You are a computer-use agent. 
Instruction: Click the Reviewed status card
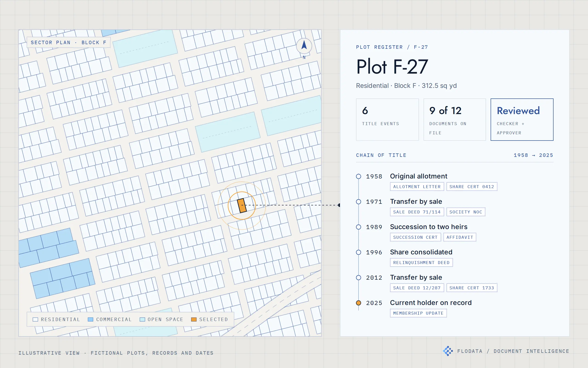pos(522,120)
